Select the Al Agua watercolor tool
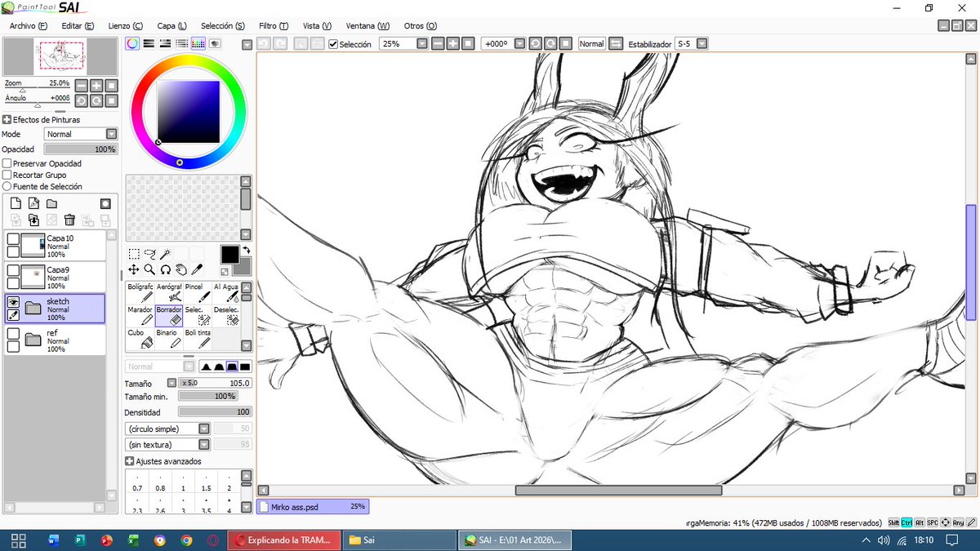980x551 pixels. tap(225, 292)
